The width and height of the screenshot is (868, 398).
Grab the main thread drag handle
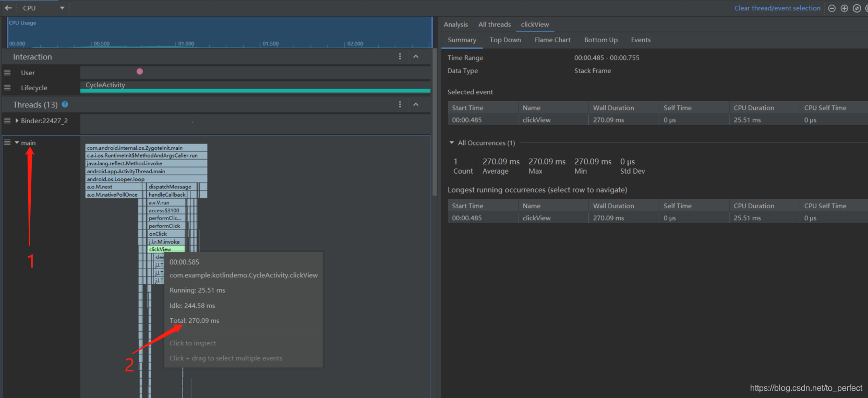7,142
